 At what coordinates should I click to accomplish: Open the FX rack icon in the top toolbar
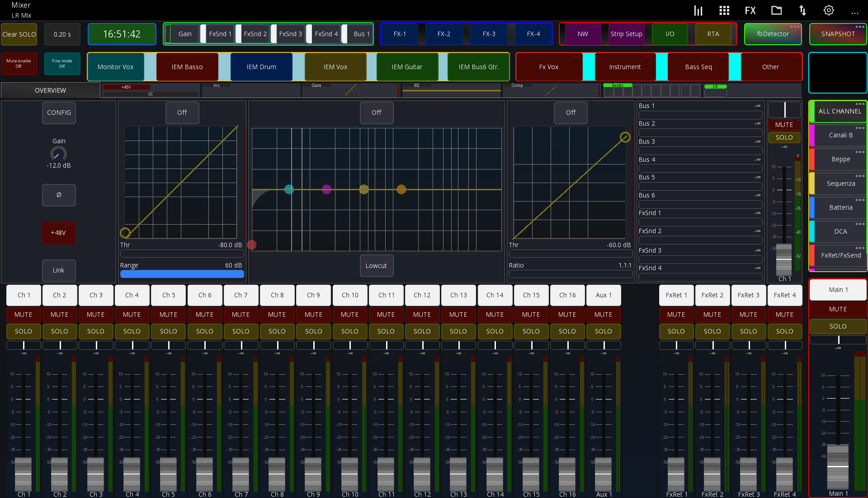[750, 10]
